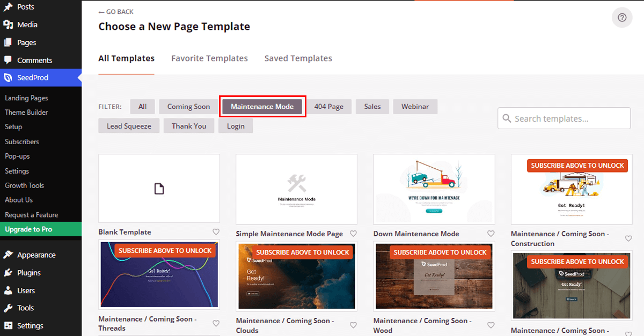This screenshot has height=336, width=644.
Task: Click the Users person icon
Action: [x=8, y=290]
